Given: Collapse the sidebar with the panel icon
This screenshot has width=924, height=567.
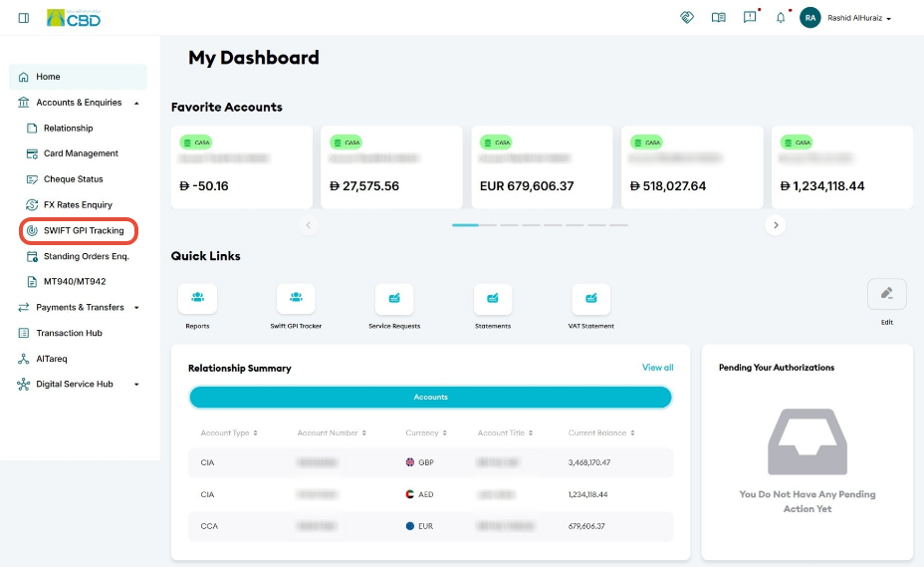Looking at the screenshot, I should coord(24,18).
